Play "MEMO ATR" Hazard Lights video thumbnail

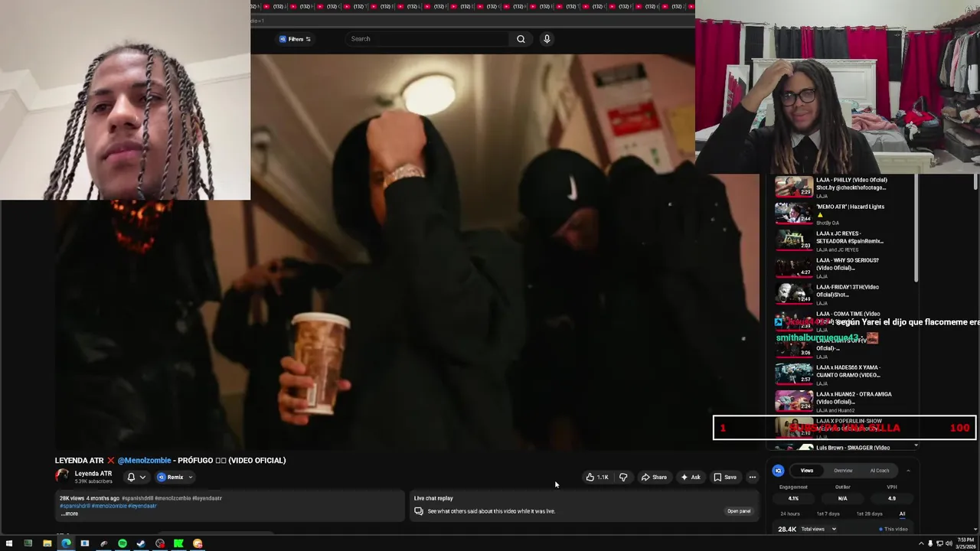pyautogui.click(x=794, y=214)
